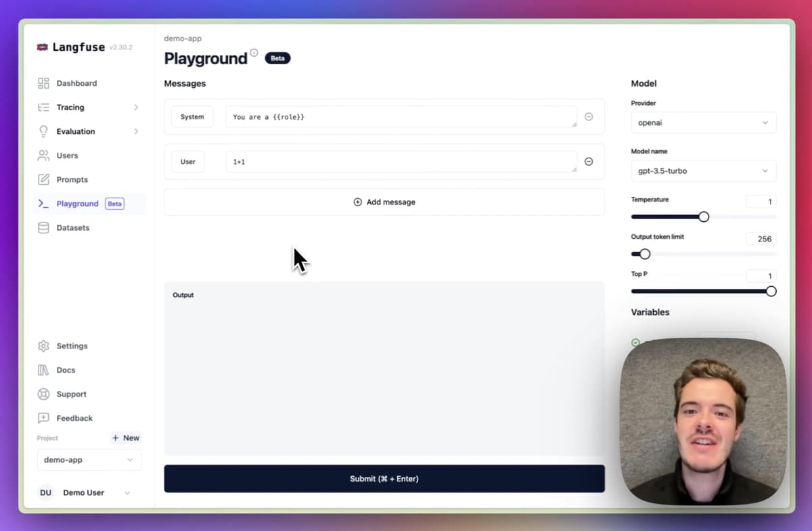Image resolution: width=812 pixels, height=531 pixels.
Task: Toggle the System role button
Action: point(192,117)
